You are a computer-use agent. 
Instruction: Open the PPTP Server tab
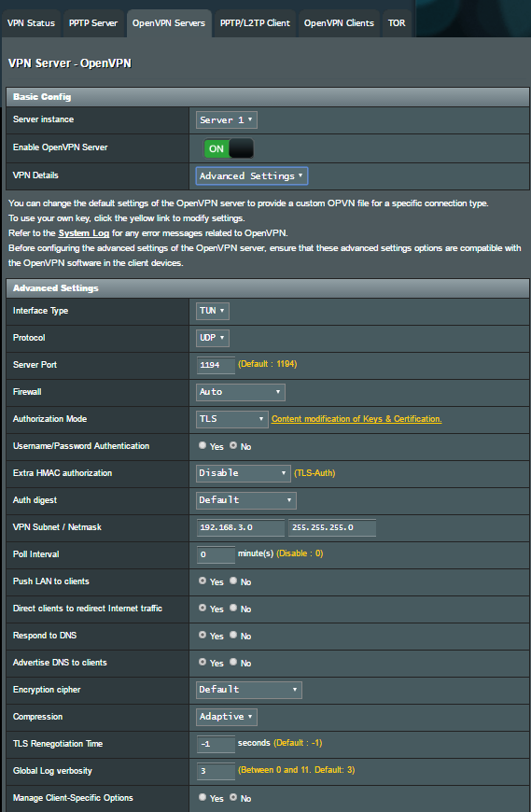(x=93, y=23)
